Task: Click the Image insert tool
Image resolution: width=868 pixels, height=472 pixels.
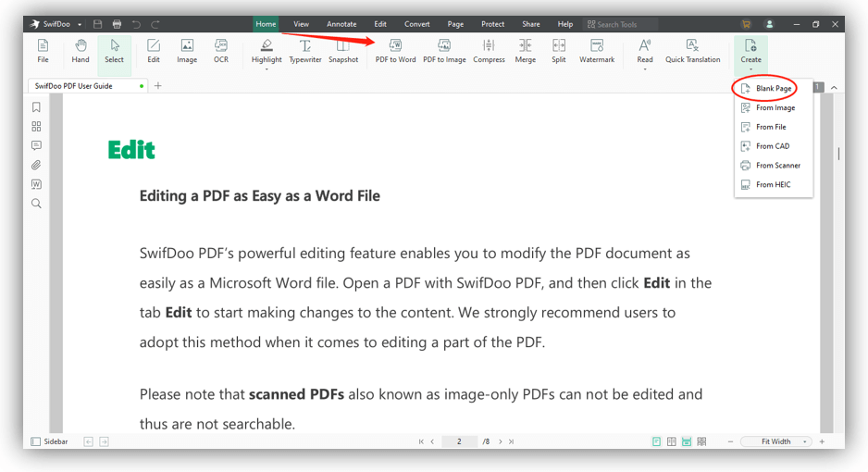Action: (187, 52)
